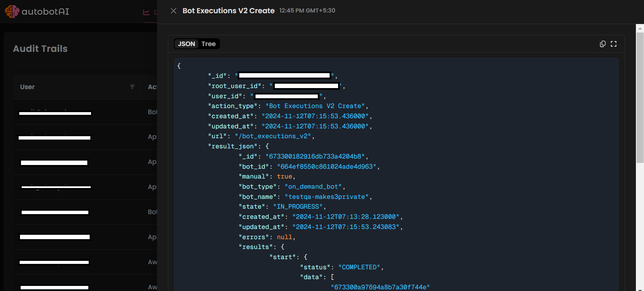Click the data entry "673300a97694a8b7a30f744e"
Image resolution: width=644 pixels, height=291 pixels.
coord(380,287)
